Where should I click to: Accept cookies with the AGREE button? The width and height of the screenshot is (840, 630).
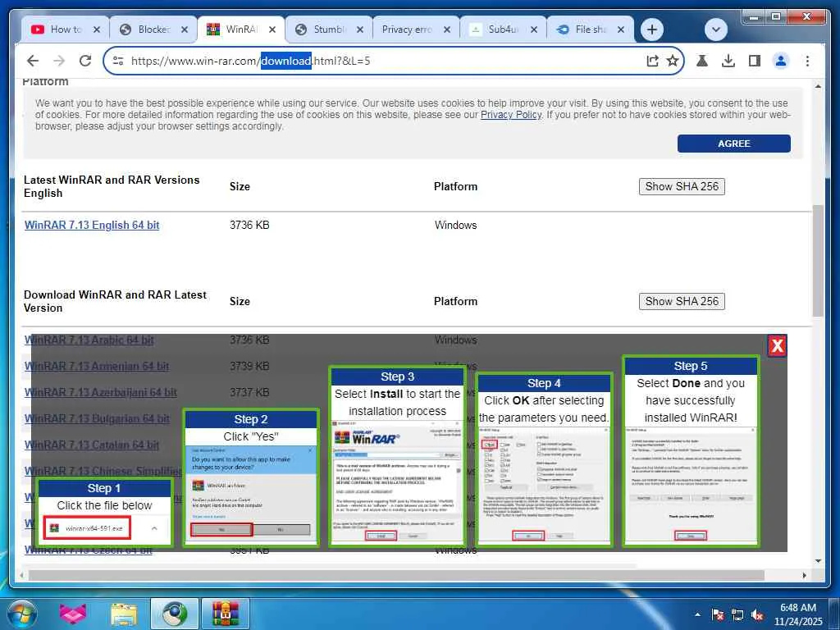(x=733, y=144)
